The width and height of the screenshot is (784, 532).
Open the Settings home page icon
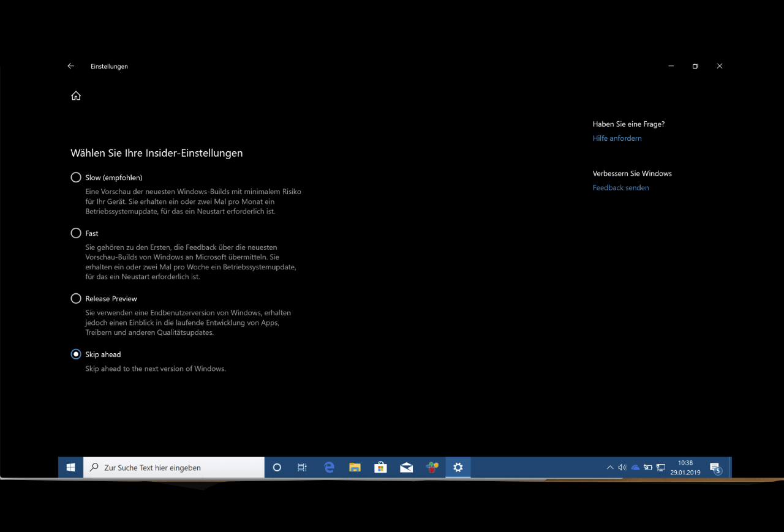pyautogui.click(x=76, y=96)
